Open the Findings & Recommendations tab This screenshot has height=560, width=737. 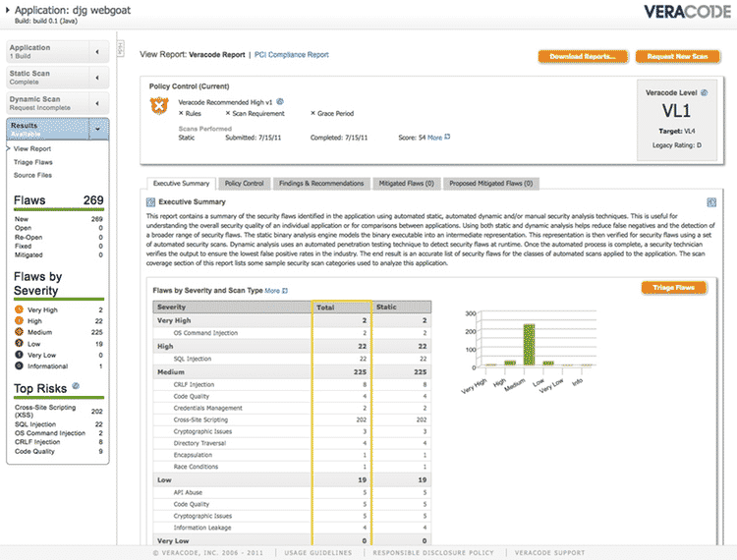pos(321,183)
